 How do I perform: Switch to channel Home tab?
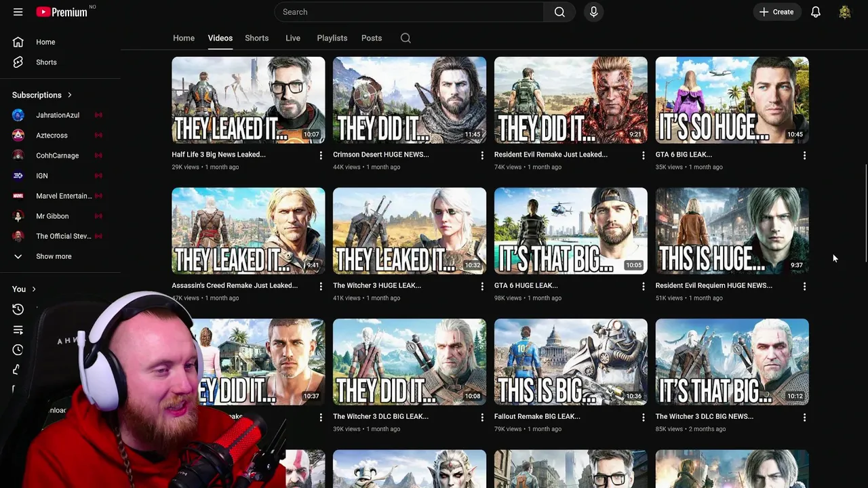tap(184, 38)
